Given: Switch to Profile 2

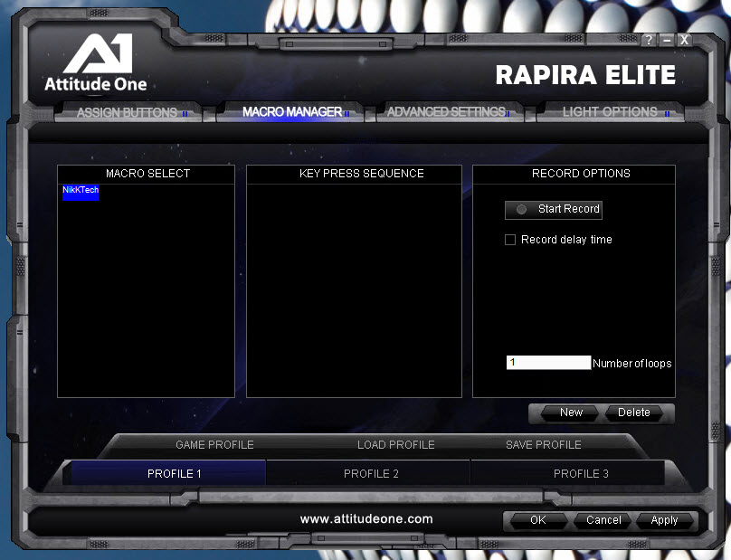Looking at the screenshot, I should (x=368, y=473).
